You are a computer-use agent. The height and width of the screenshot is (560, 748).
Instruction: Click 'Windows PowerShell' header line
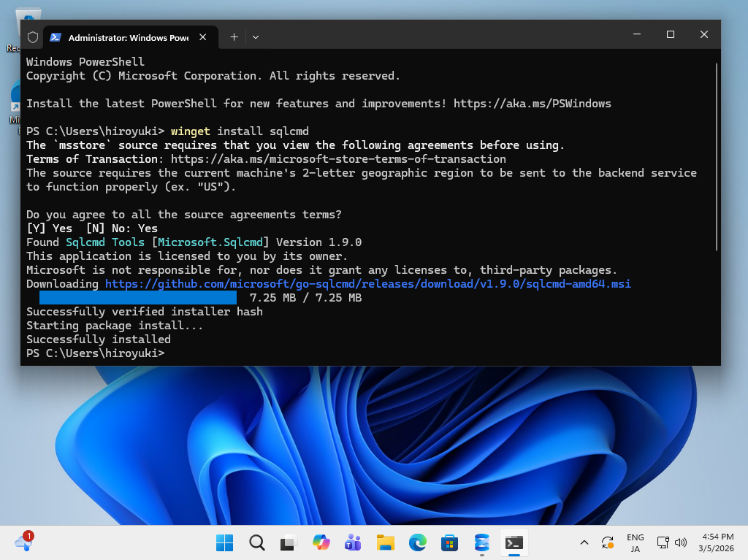coord(85,62)
